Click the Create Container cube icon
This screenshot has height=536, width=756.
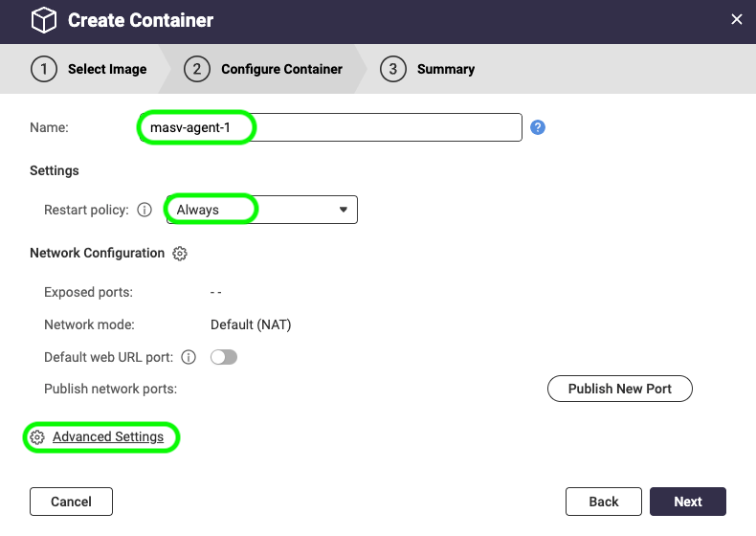[x=44, y=20]
